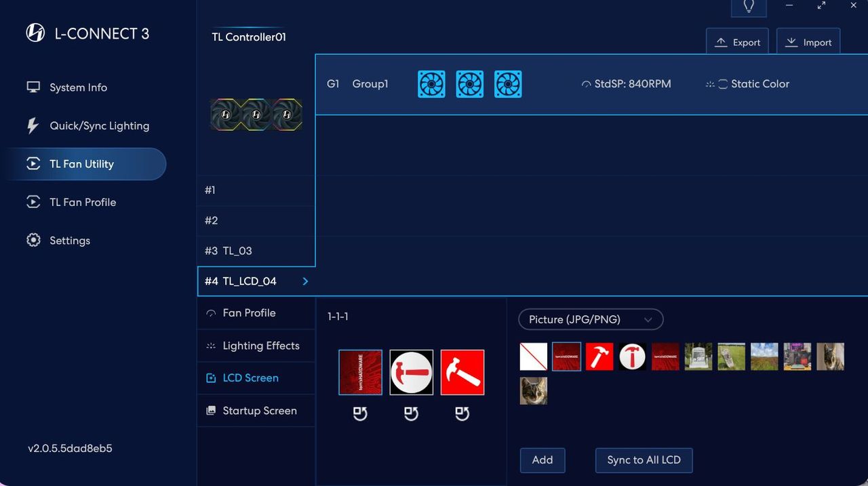Select the first LCD preview (Tom's Hardware)
868x486 pixels.
point(361,372)
